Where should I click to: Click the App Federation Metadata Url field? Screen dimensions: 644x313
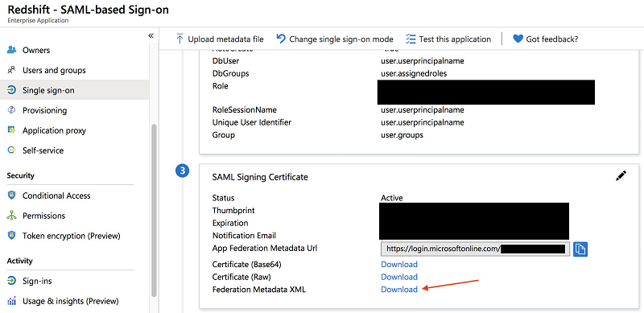coord(475,249)
